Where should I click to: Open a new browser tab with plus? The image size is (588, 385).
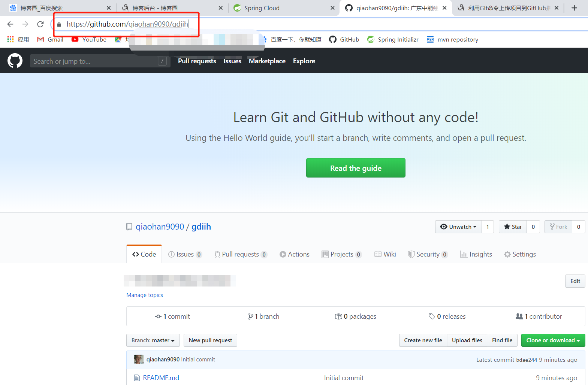tap(574, 8)
